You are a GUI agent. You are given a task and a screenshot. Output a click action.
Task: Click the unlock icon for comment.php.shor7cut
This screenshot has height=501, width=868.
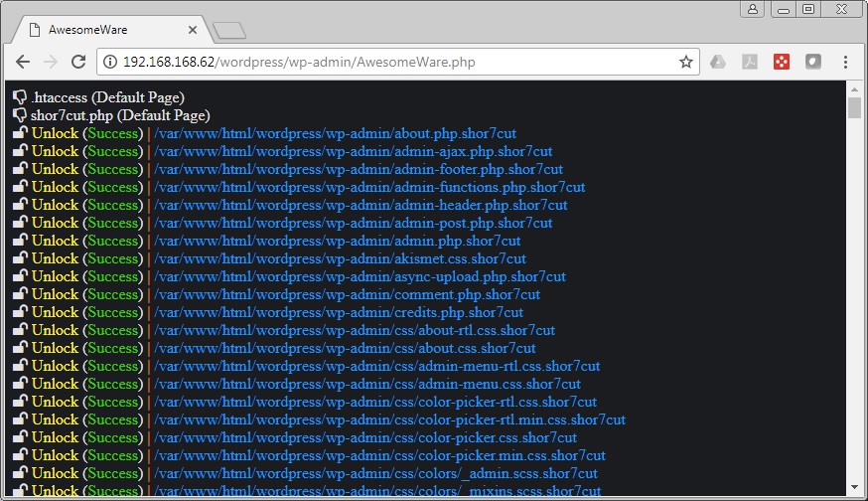pyautogui.click(x=21, y=293)
